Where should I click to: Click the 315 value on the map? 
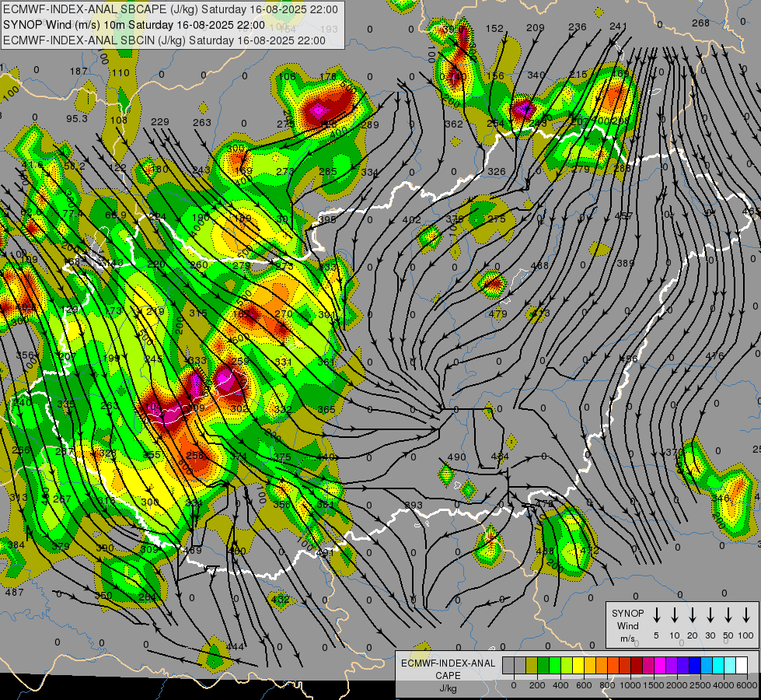(198, 313)
